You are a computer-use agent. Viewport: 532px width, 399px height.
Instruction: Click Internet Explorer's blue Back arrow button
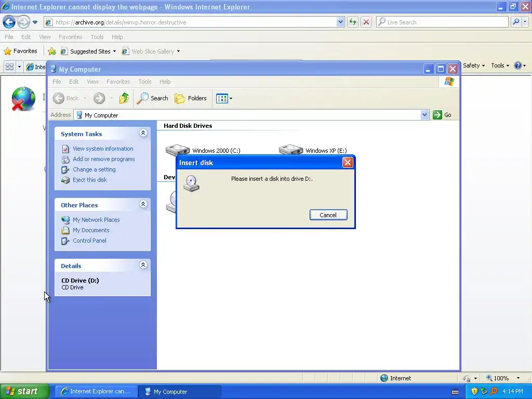tap(9, 22)
